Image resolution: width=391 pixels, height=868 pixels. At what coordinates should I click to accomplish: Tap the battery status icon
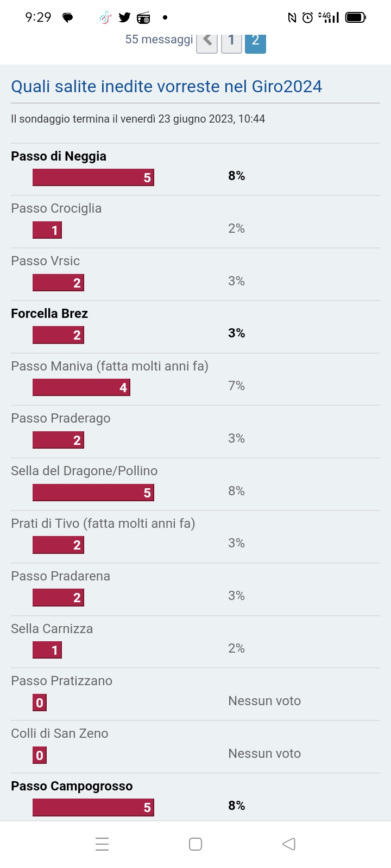click(356, 18)
